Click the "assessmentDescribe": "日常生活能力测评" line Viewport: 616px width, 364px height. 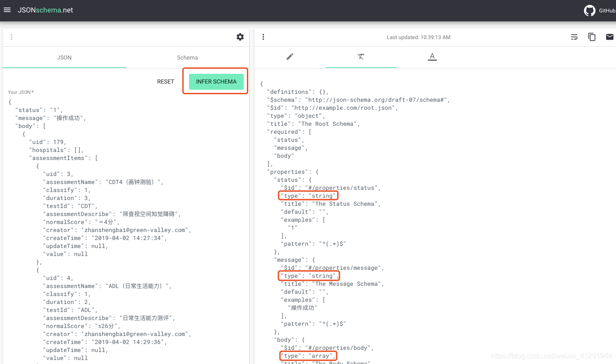[x=109, y=318]
